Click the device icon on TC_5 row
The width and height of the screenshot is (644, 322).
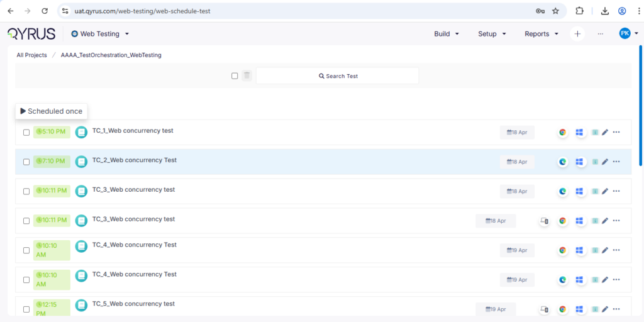545,309
